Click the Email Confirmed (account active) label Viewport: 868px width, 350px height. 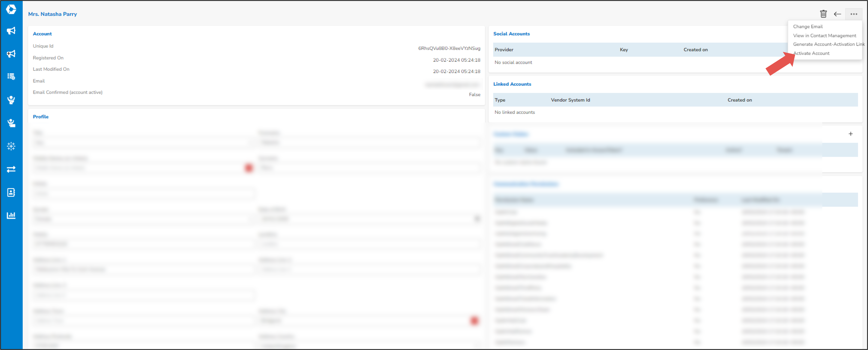(x=67, y=93)
